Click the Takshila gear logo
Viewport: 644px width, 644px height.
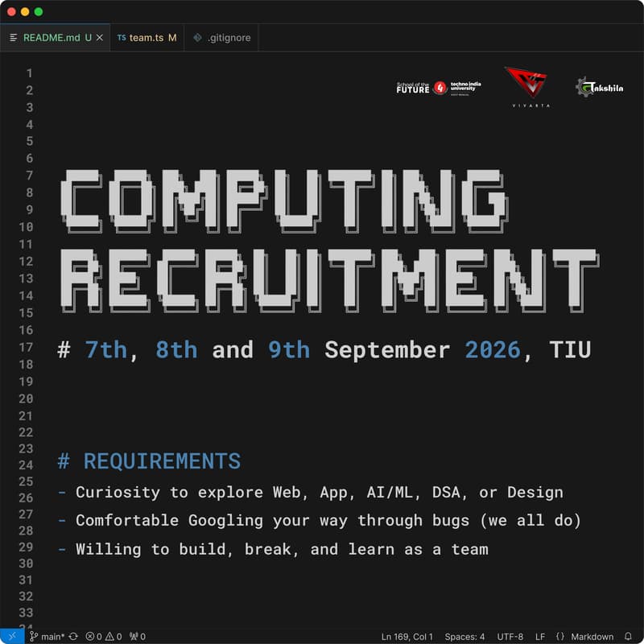click(599, 88)
